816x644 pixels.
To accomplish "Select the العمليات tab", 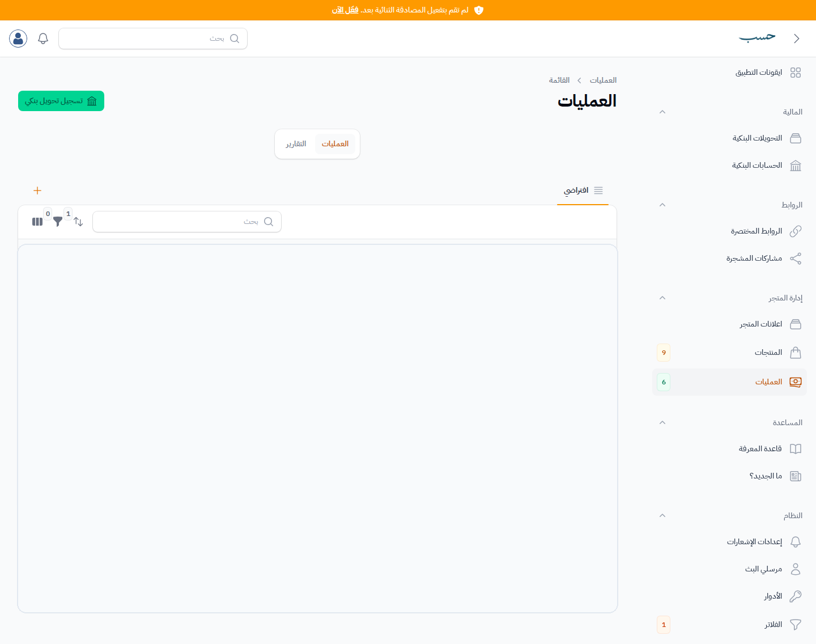I will coord(335,144).
